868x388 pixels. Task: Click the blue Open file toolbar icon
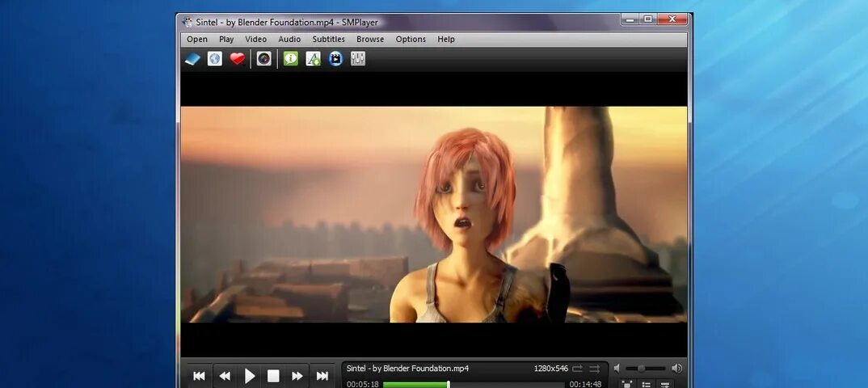click(x=192, y=59)
